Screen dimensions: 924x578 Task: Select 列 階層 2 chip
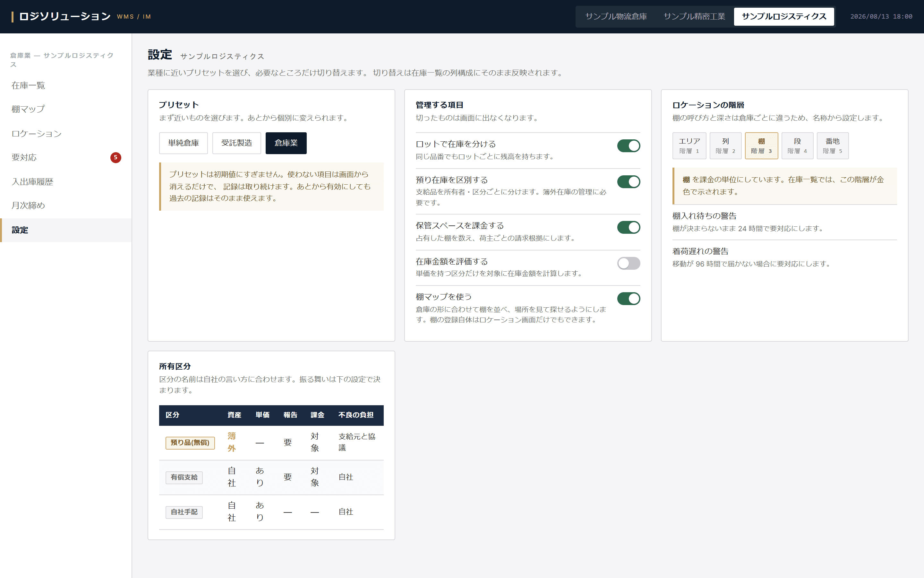click(725, 146)
